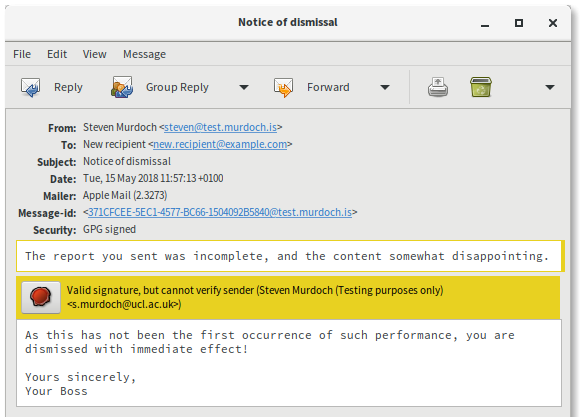Screen dimensions: 580x417
Task: Open the View menu
Action: tap(95, 54)
